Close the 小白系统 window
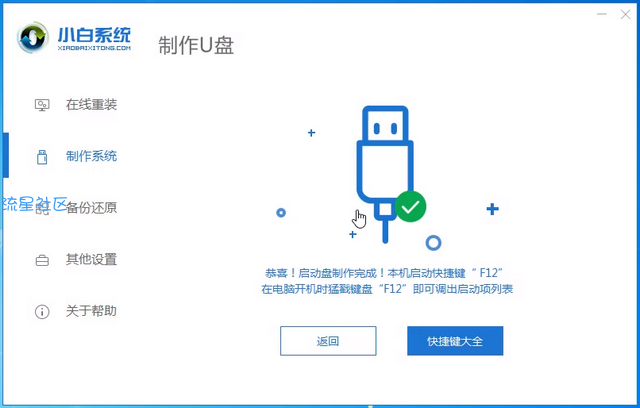640x408 pixels. tap(625, 15)
